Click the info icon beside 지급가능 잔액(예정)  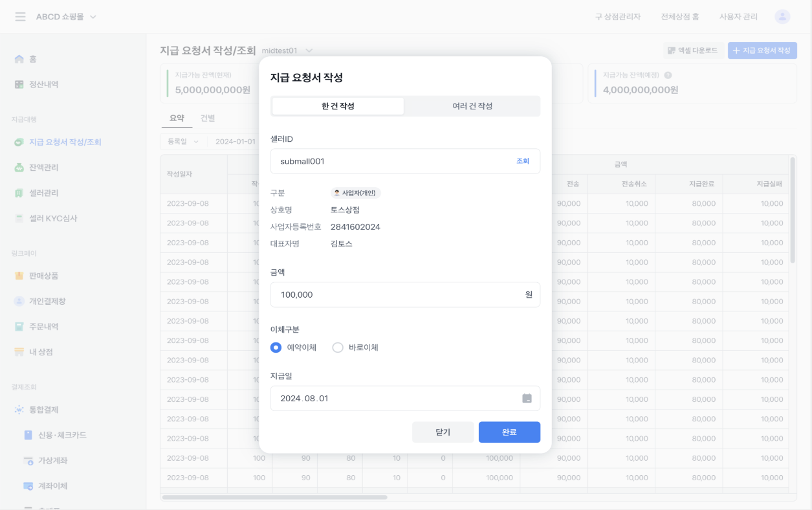point(668,75)
